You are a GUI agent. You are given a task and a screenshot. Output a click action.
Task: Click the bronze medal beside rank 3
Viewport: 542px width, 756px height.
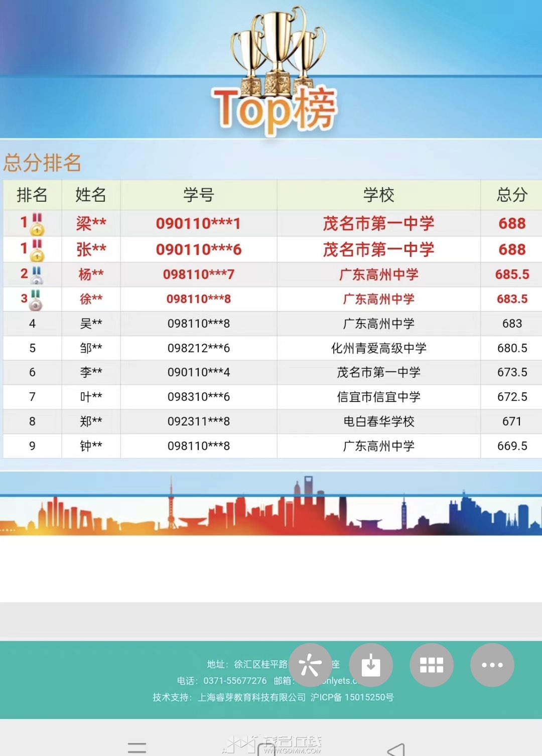(36, 299)
